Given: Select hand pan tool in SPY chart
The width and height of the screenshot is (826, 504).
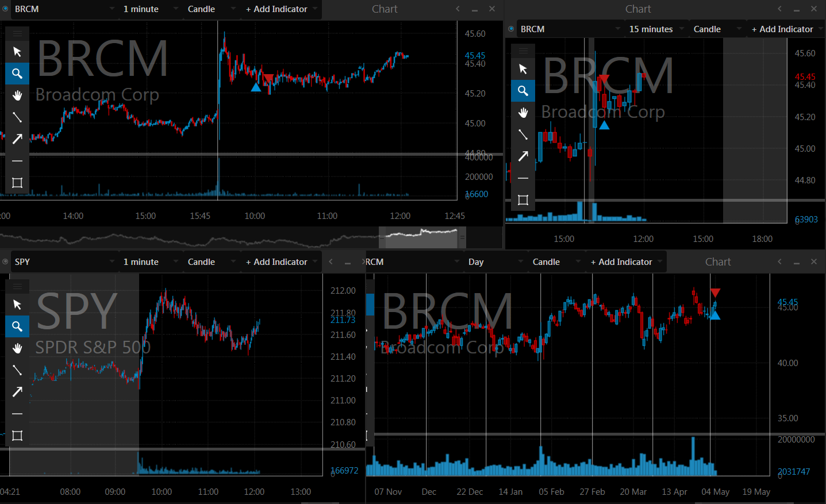Looking at the screenshot, I should pos(17,348).
